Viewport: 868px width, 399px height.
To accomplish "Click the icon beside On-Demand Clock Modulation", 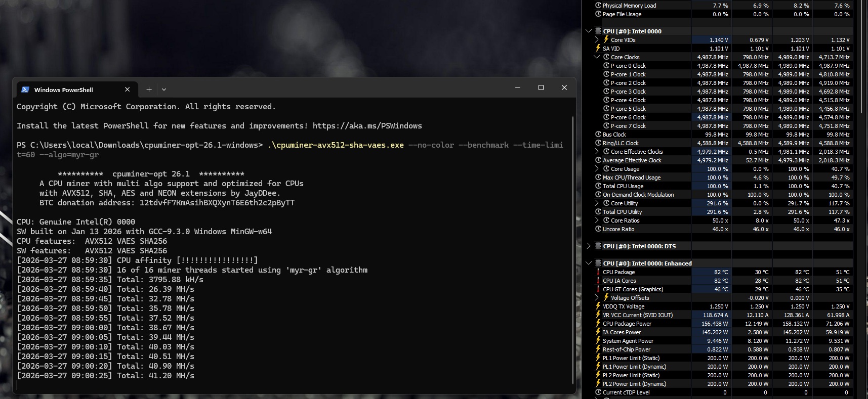I will point(598,195).
